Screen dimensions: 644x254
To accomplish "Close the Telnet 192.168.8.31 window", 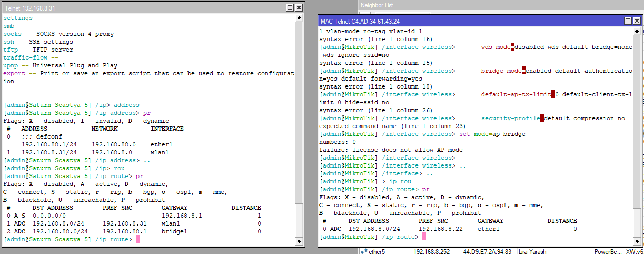I will (299, 8).
